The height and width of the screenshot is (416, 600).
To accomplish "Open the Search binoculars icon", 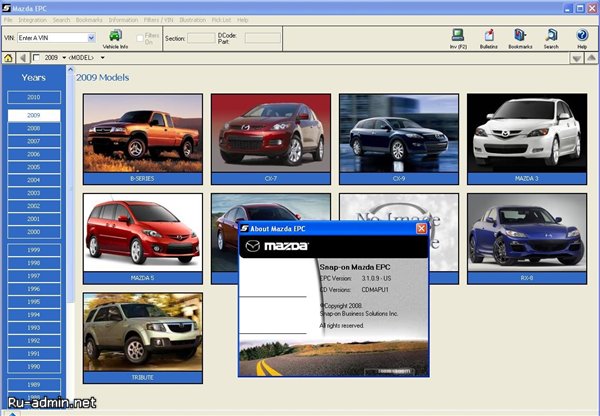I will (551, 39).
